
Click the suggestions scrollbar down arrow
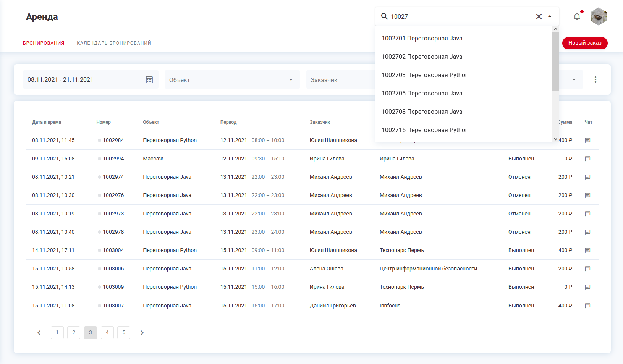pyautogui.click(x=555, y=139)
